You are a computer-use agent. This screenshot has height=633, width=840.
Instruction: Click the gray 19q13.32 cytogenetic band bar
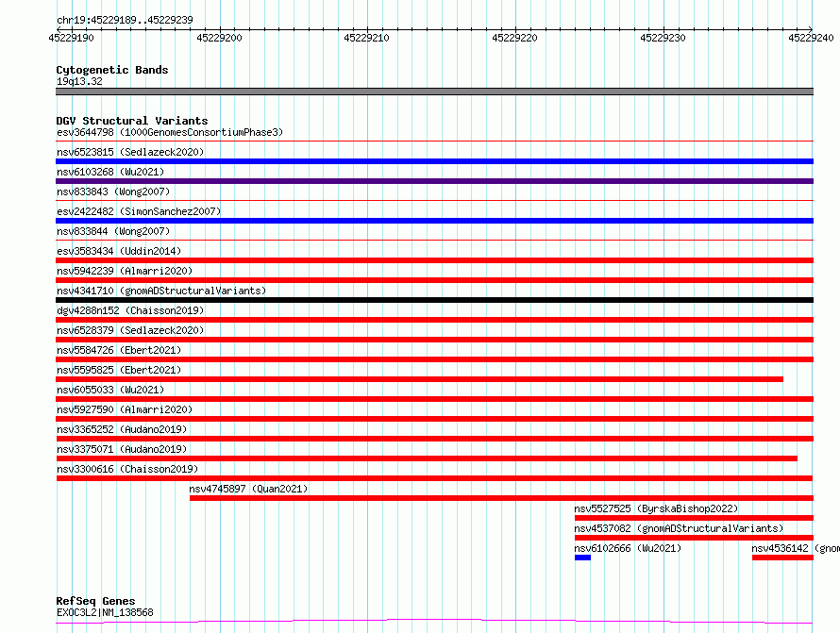pos(434,92)
